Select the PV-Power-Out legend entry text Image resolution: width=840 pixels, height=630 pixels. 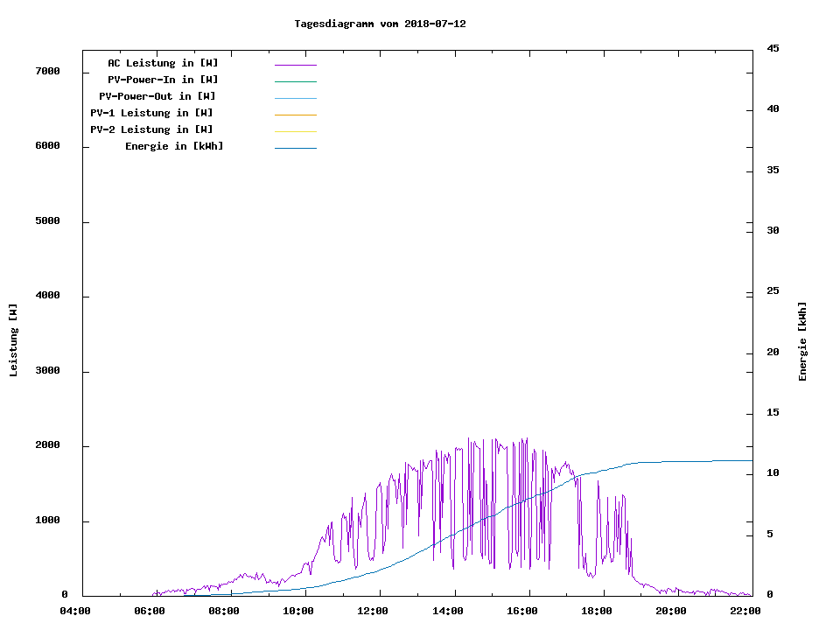[x=157, y=96]
